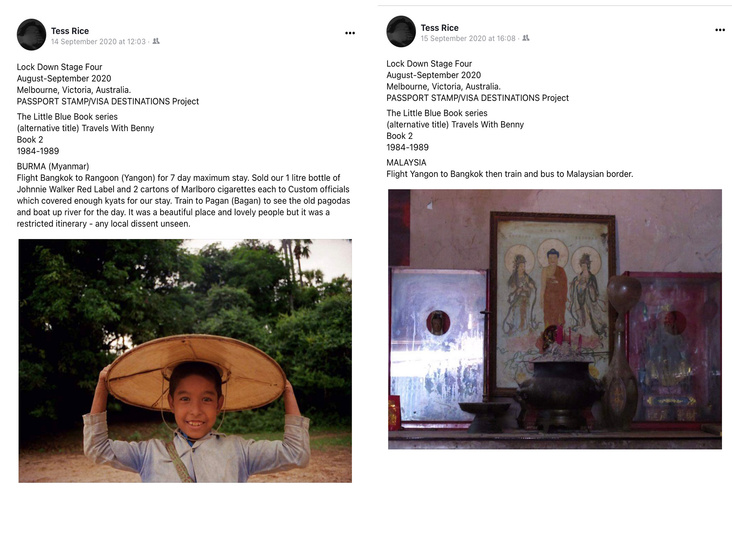Click the straw hat in the boy's photo

point(196,372)
